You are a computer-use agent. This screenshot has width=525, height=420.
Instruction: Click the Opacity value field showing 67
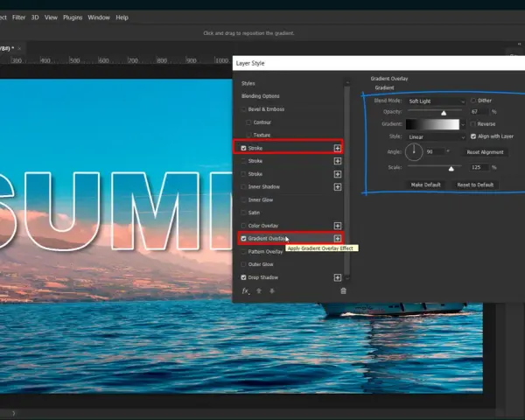coord(479,111)
